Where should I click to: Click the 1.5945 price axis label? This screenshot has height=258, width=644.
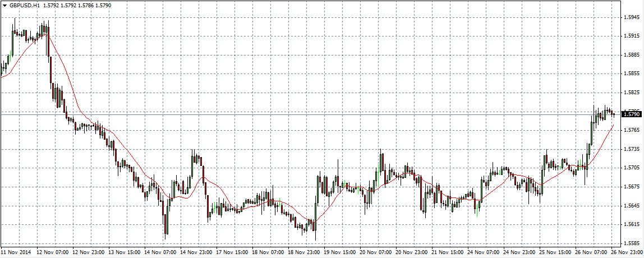tap(632, 17)
